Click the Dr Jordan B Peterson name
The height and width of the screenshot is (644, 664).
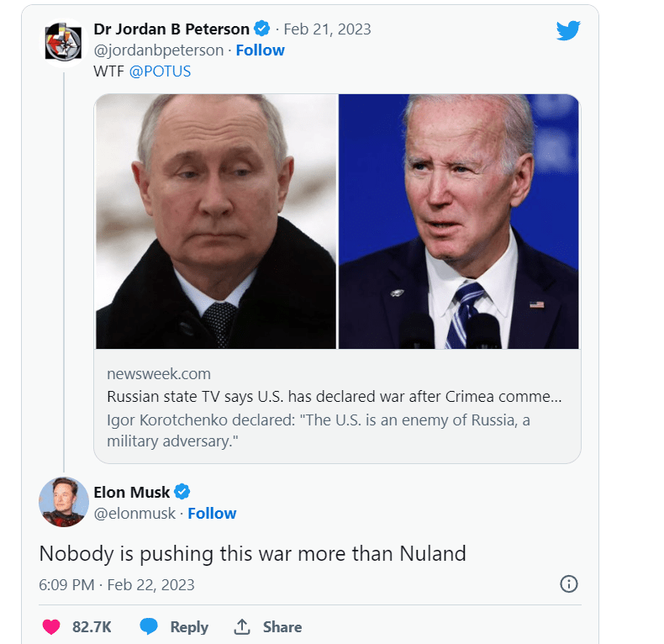[x=171, y=29]
